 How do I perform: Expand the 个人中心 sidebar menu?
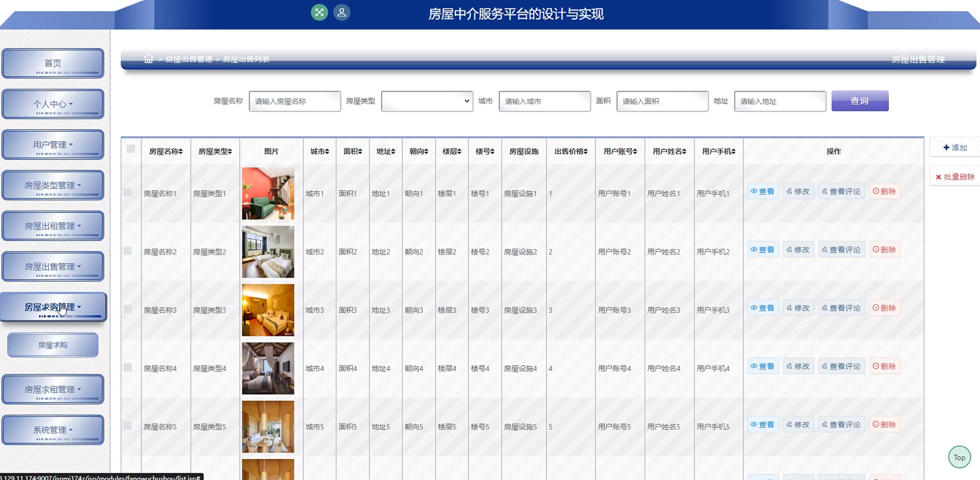(x=53, y=104)
